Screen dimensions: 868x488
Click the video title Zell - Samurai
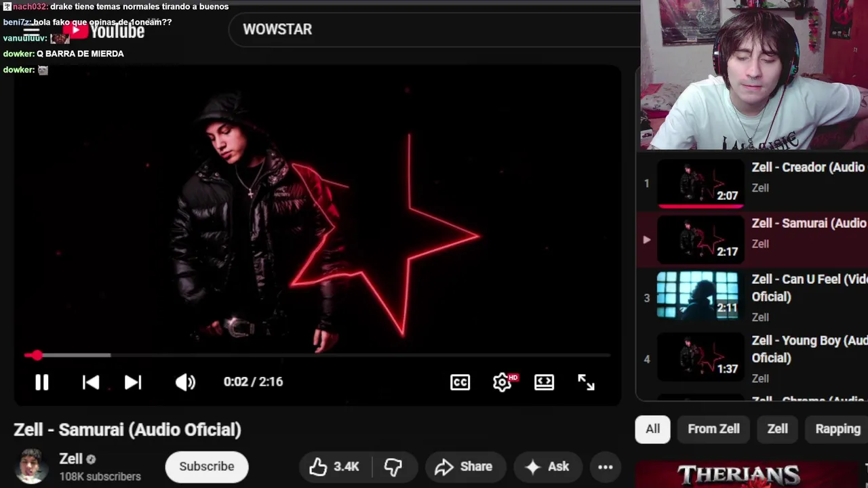click(x=127, y=430)
